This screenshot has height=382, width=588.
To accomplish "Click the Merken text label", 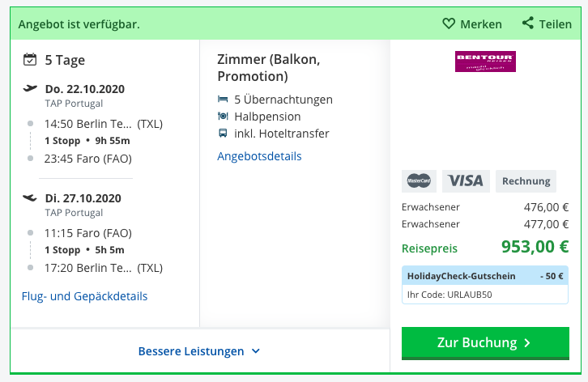I will click(x=481, y=24).
